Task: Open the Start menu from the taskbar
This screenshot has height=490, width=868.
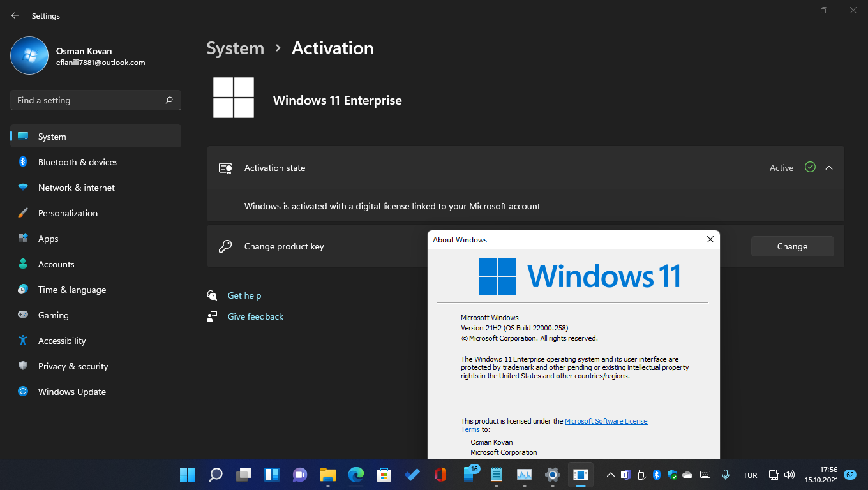Action: 187,475
